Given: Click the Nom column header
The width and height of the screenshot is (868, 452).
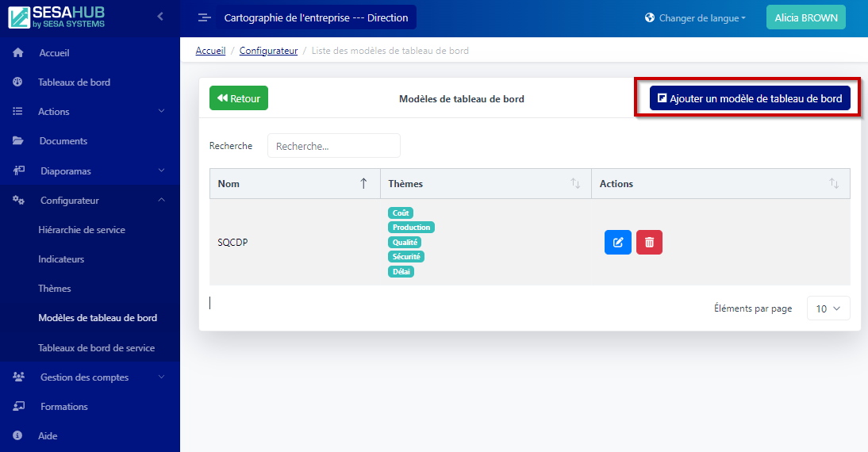Looking at the screenshot, I should click(x=295, y=183).
